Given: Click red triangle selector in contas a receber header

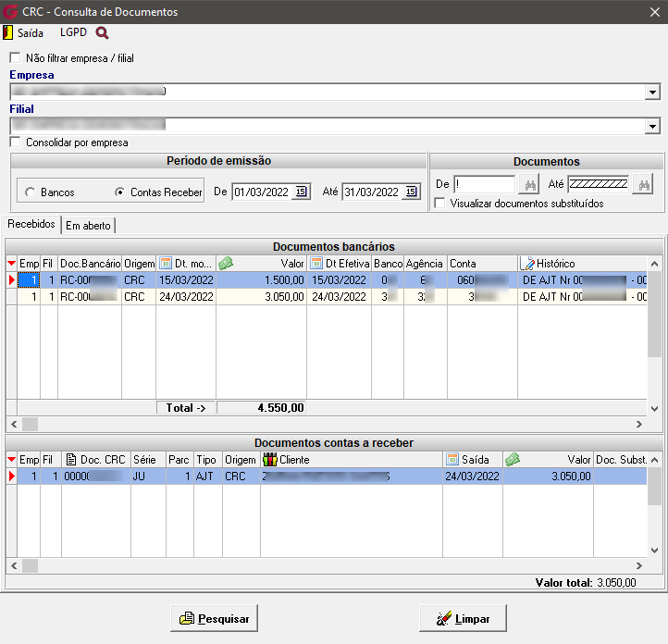Looking at the screenshot, I should (11, 460).
